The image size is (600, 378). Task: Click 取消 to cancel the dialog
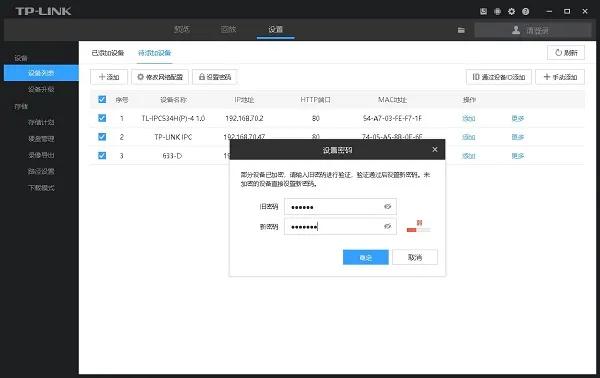point(415,257)
